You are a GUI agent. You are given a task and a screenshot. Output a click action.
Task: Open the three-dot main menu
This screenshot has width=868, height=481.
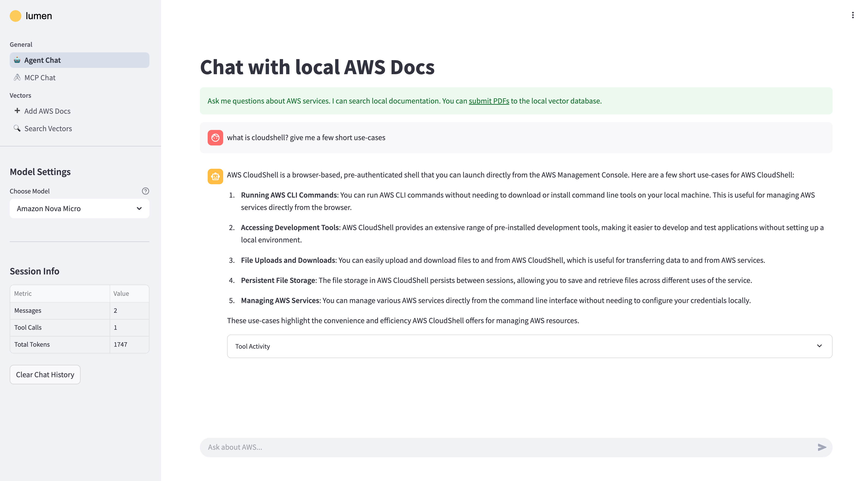(852, 15)
